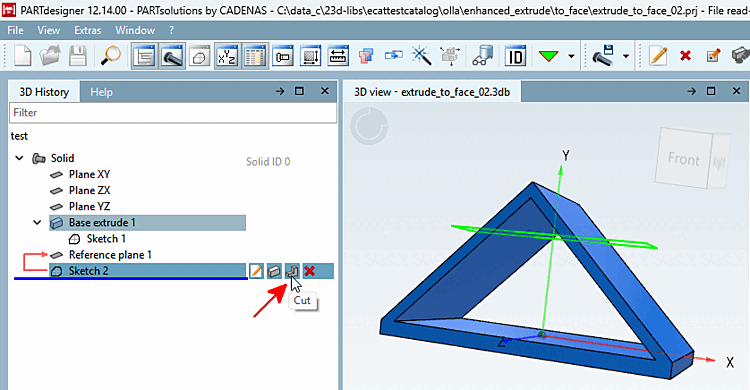Click the Front face of the view cube
Screen dimensions: 750x390
click(x=683, y=158)
